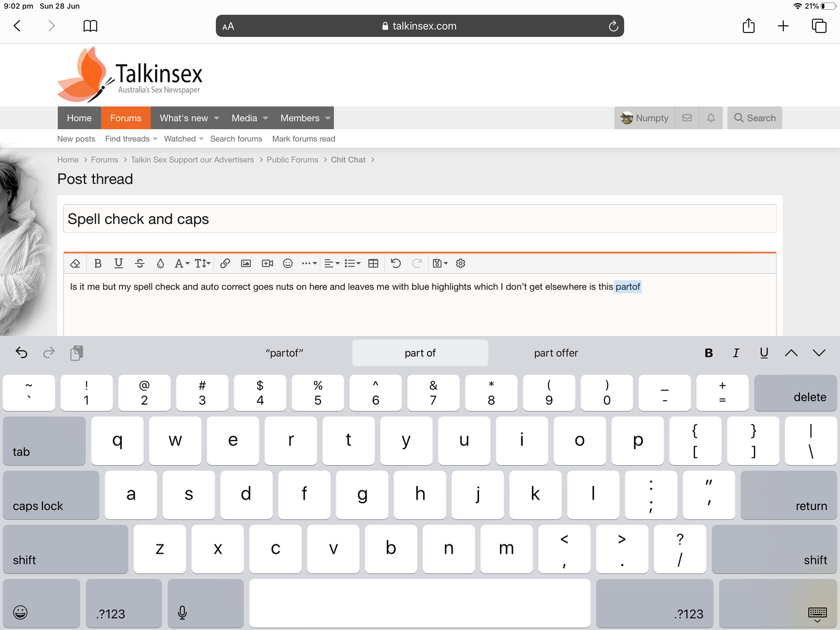Choose the "part of" keyboard suggestion
Viewport: 840px width, 630px height.
pyautogui.click(x=420, y=353)
